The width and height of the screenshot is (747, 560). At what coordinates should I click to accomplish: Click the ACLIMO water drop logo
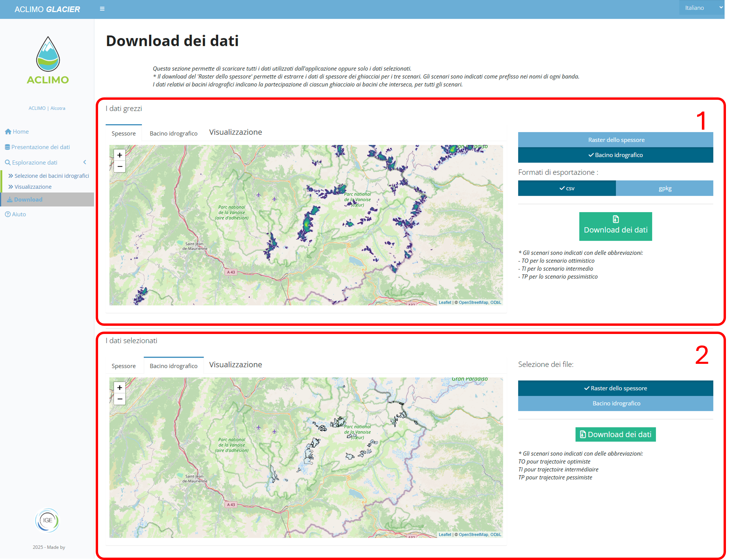coord(48,54)
